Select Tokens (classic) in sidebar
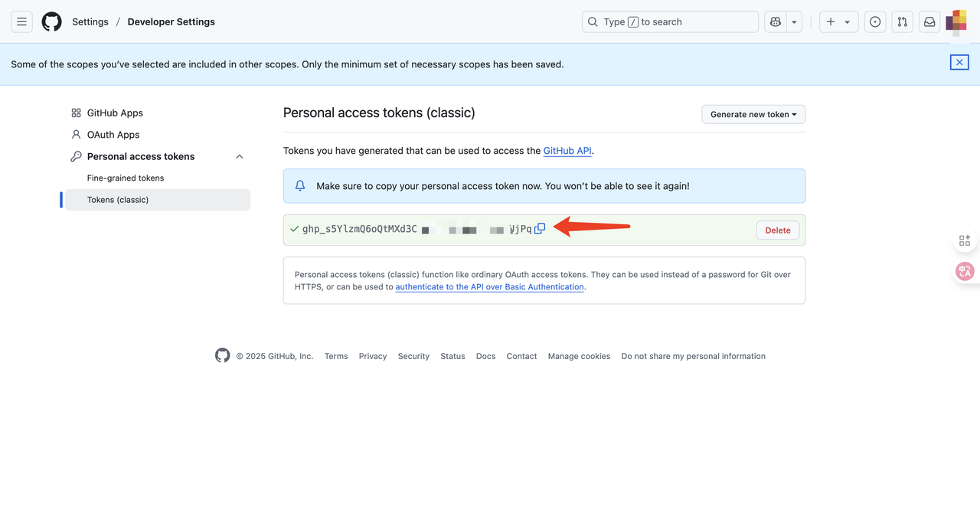980x529 pixels. 118,200
